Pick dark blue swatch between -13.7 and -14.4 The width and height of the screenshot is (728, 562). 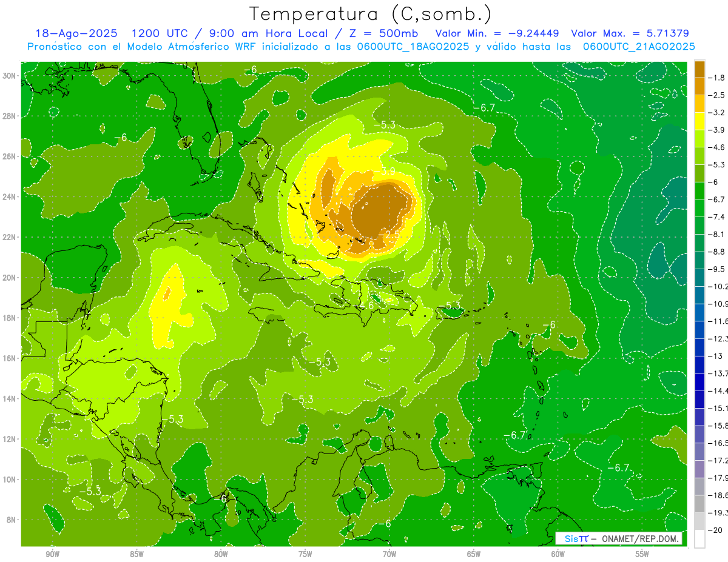[x=699, y=382]
